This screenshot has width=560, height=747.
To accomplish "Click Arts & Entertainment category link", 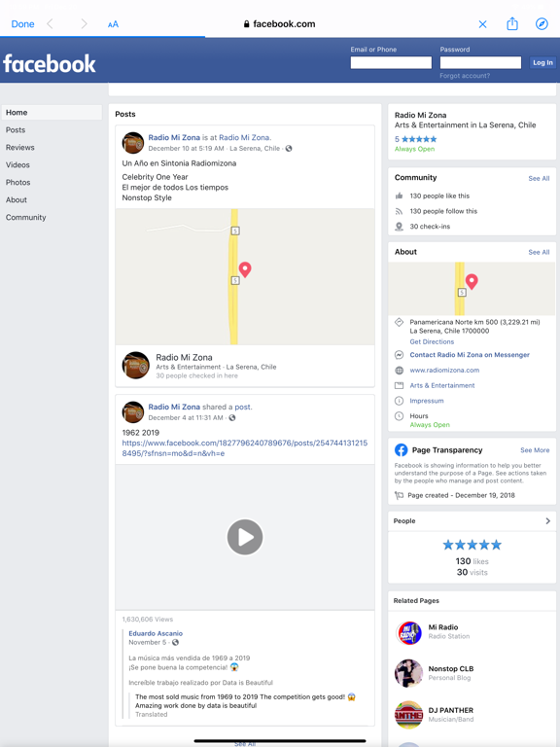I will (x=442, y=385).
